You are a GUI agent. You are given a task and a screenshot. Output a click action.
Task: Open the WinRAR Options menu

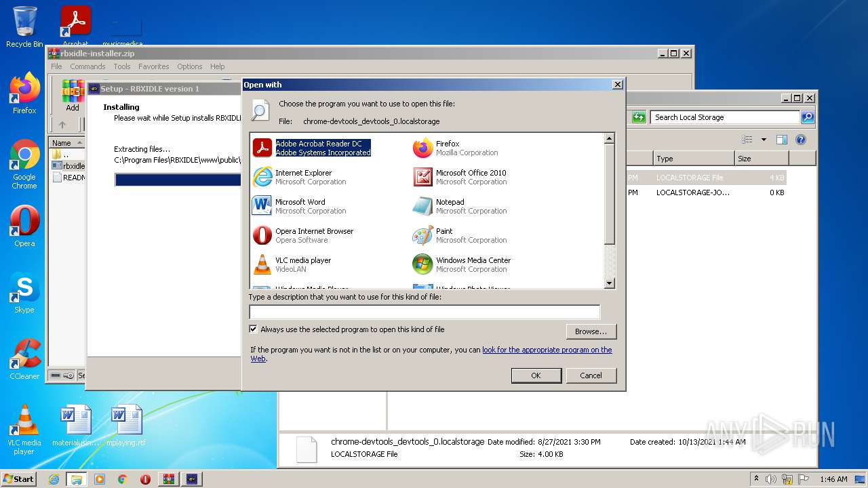(x=190, y=66)
